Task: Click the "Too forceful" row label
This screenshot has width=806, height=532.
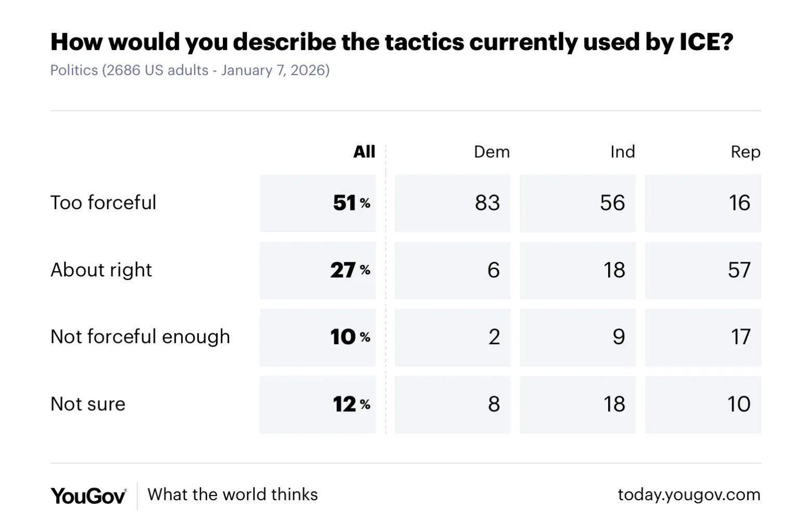Action: (103, 202)
